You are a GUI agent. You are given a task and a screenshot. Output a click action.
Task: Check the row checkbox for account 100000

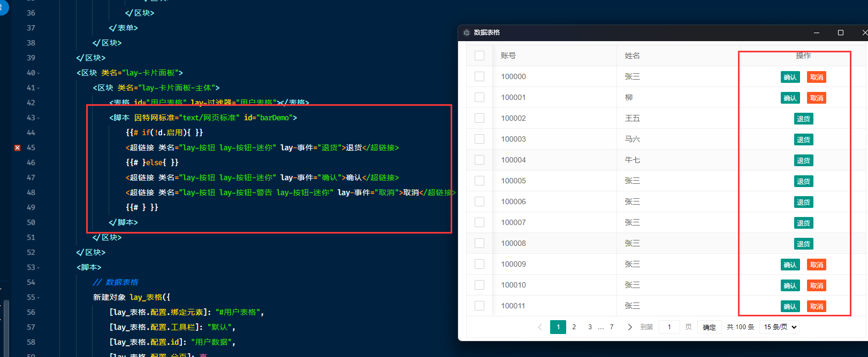click(479, 76)
